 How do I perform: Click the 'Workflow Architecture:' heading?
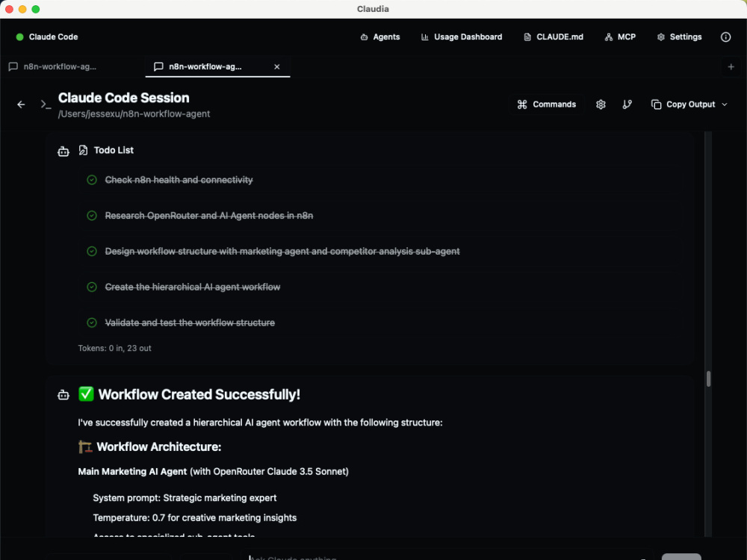pos(158,447)
